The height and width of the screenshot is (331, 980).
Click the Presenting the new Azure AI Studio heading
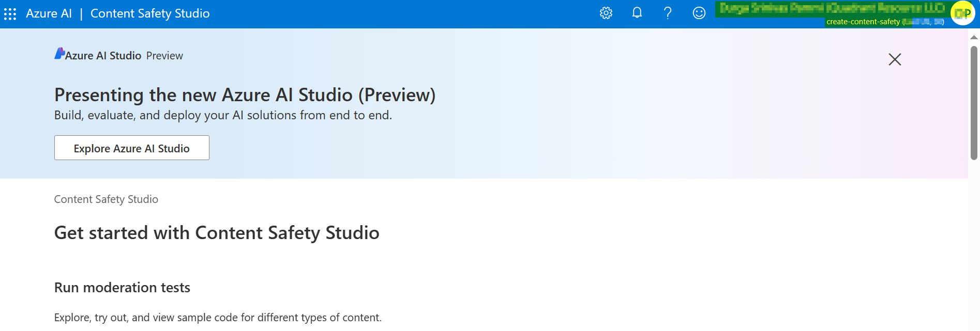(245, 95)
